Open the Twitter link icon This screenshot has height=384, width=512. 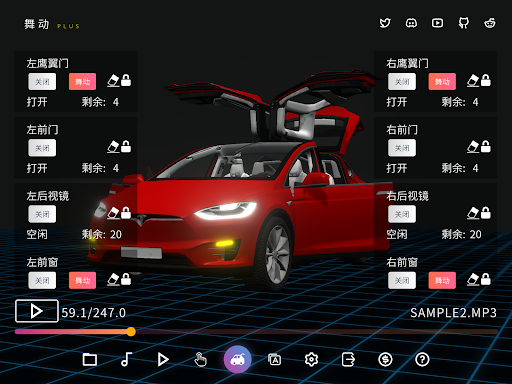(385, 23)
